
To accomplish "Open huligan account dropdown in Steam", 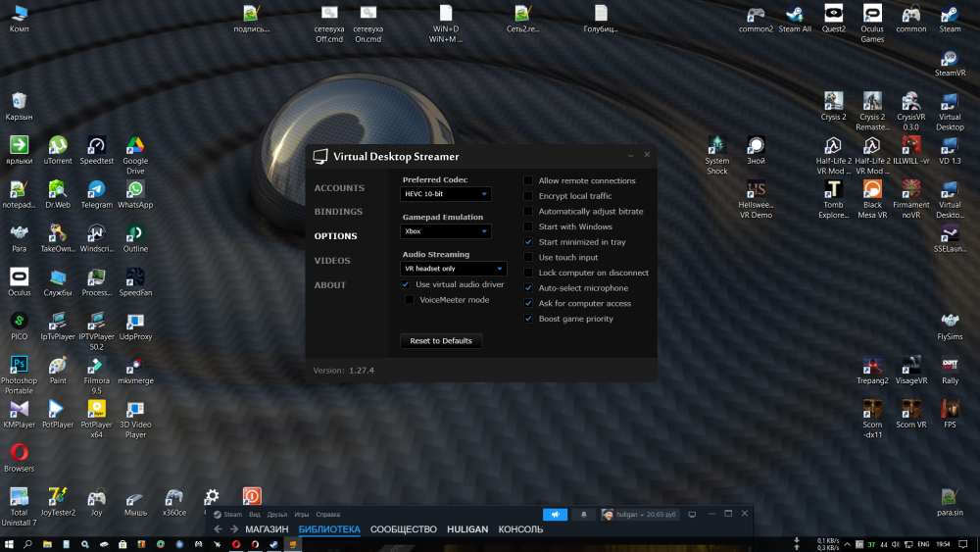I will pyautogui.click(x=639, y=515).
